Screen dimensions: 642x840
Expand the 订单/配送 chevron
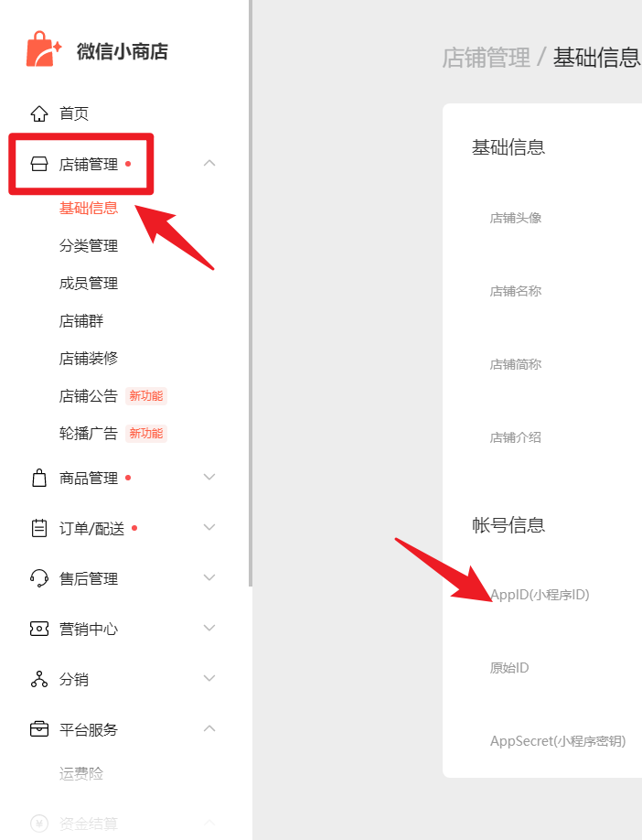[x=209, y=527]
